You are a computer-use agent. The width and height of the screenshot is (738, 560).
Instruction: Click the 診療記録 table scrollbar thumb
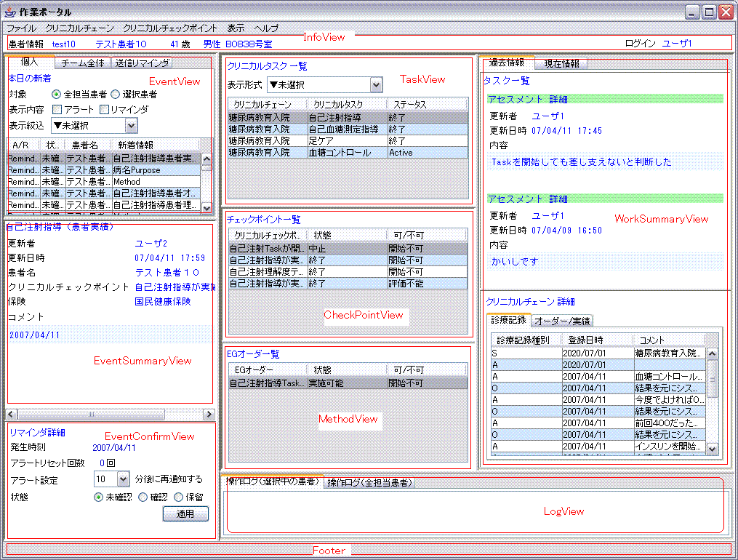tap(712, 379)
